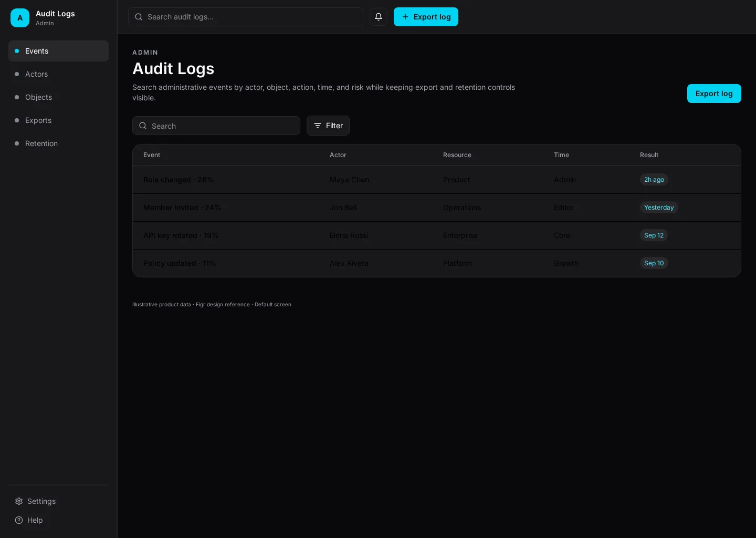Select Events in the sidebar

(x=58, y=51)
